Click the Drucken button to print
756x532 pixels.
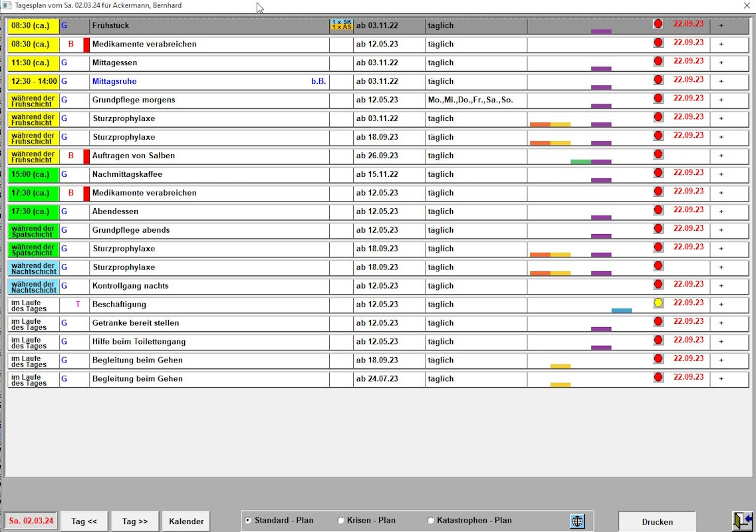point(657,522)
